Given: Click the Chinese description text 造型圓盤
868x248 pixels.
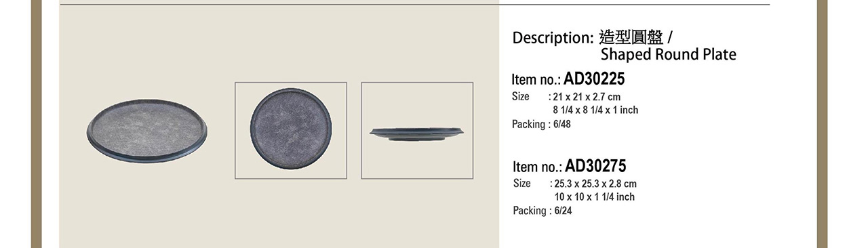Looking at the screenshot, I should pos(631,38).
